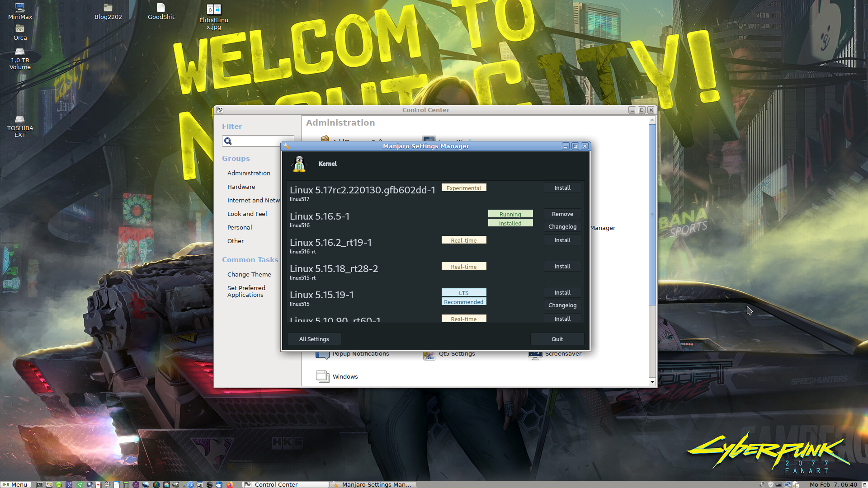Viewport: 868px width, 488px height.
Task: Launch qBittorrent from the taskbar
Action: pos(191,484)
